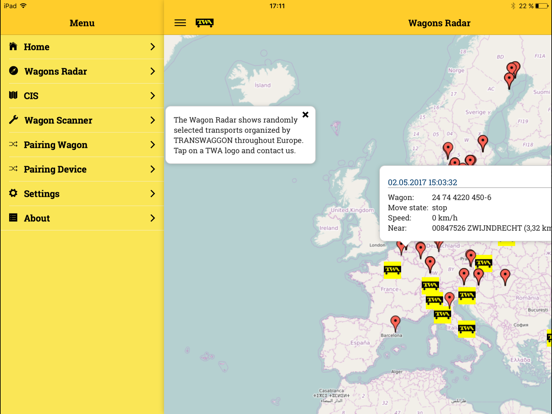Click the Pairing Wagon shuffle icon

13,144
